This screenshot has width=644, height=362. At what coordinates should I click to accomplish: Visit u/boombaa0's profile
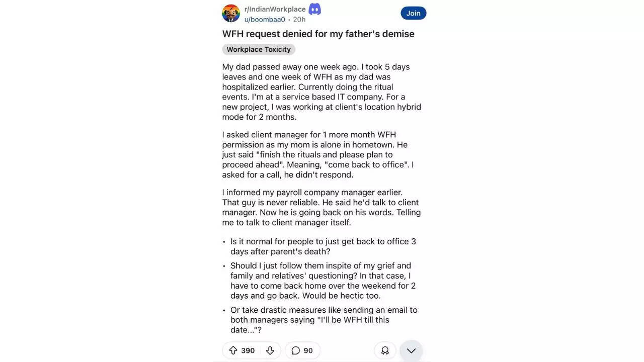[264, 19]
